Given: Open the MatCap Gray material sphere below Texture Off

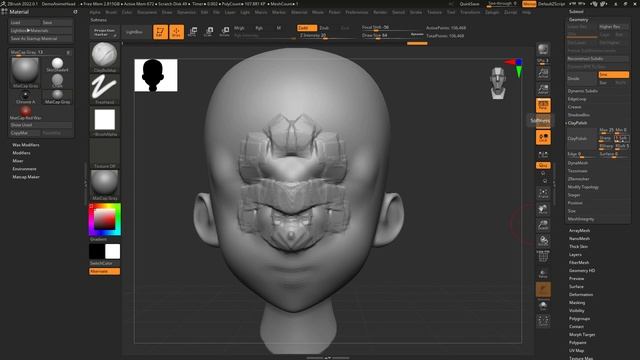Looking at the screenshot, I should pyautogui.click(x=104, y=184).
